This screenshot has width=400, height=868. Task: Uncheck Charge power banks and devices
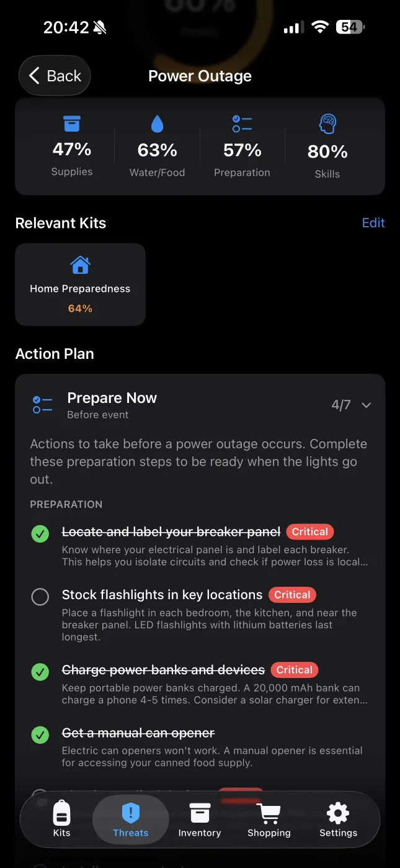(x=40, y=672)
